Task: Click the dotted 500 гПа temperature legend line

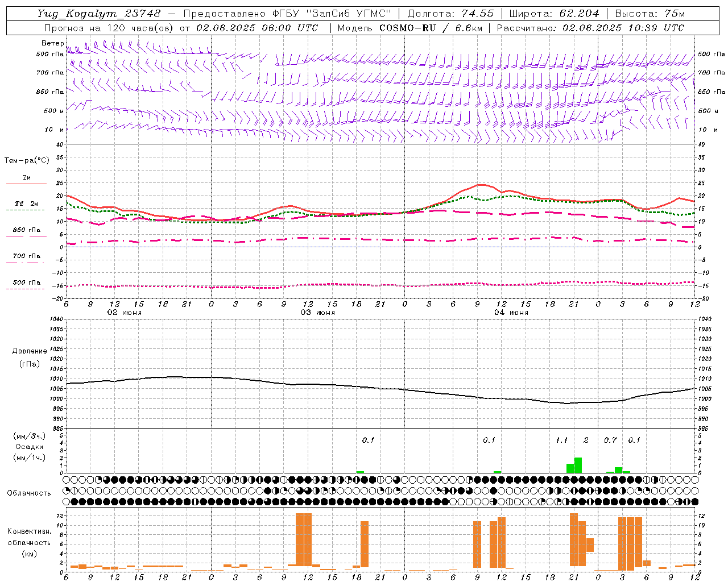Action: click(26, 289)
